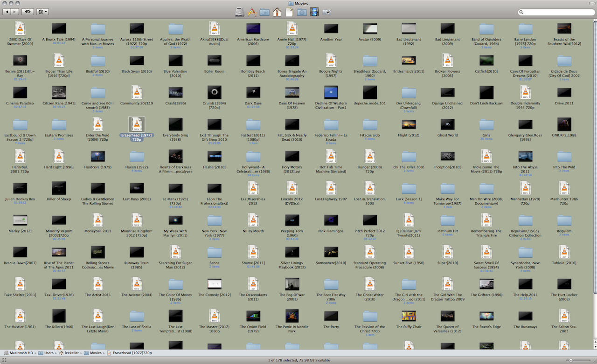Select the Senna folder
Screen dimensions: 597x364
(x=214, y=252)
